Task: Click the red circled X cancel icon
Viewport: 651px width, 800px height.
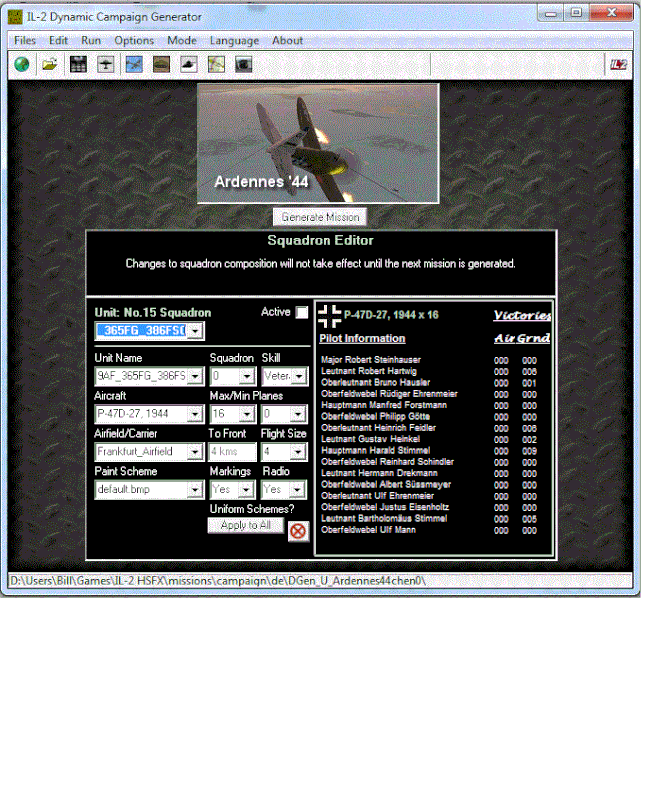Action: point(298,531)
